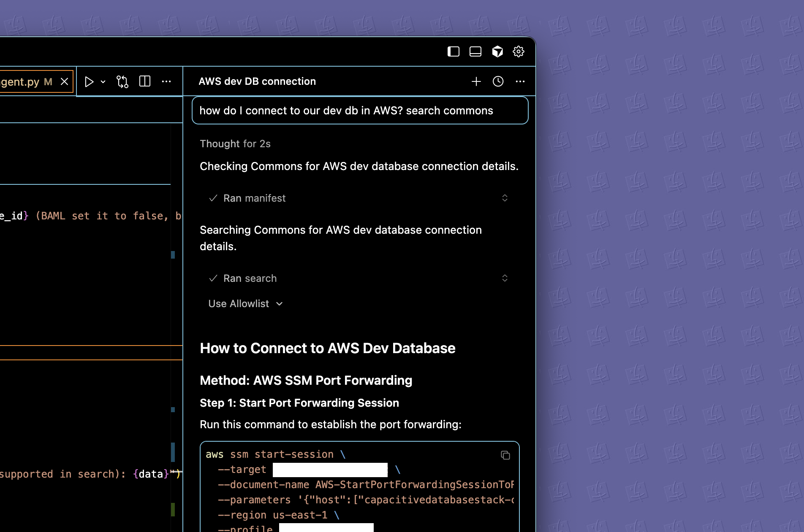Run the agent.py file
This screenshot has width=804, height=532.
(89, 81)
